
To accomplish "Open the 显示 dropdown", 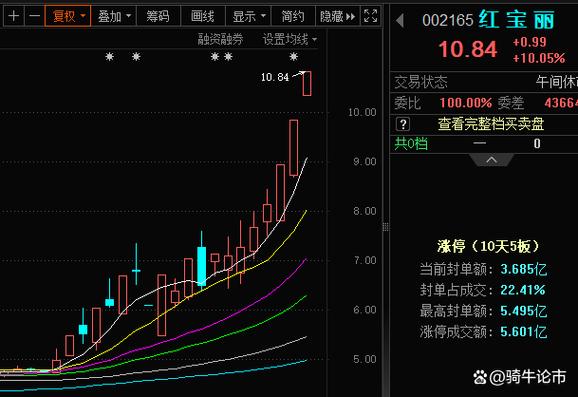I will coord(248,16).
